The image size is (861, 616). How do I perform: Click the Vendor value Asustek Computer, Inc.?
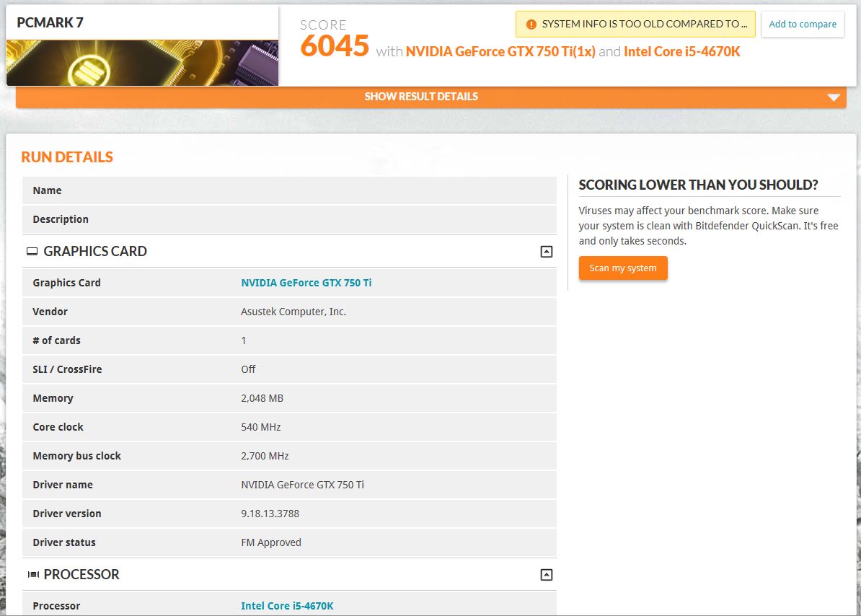pyautogui.click(x=293, y=312)
